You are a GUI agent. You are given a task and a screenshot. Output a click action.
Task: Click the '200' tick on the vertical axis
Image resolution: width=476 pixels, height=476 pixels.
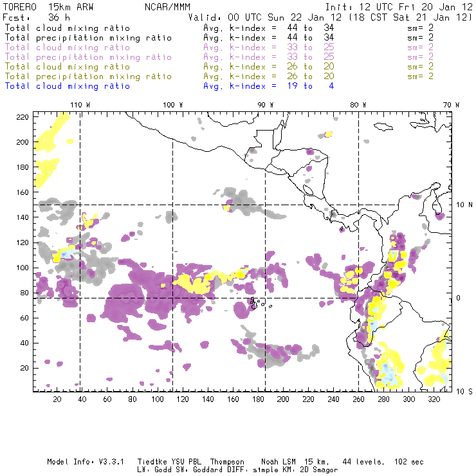click(x=23, y=142)
